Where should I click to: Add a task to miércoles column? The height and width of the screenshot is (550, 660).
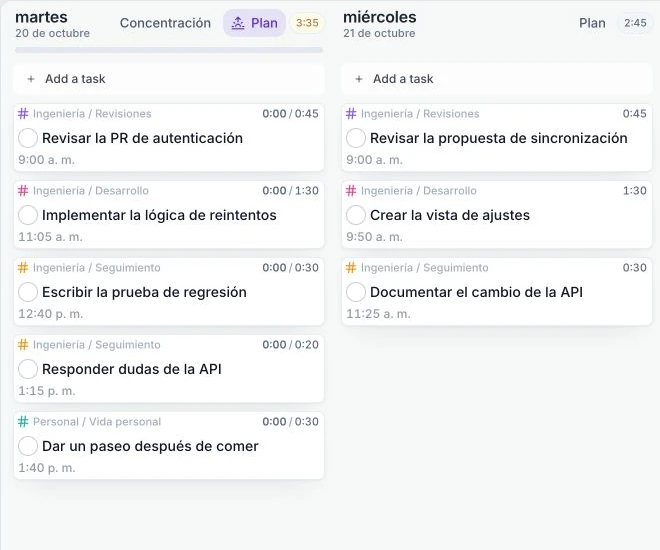pyautogui.click(x=497, y=79)
